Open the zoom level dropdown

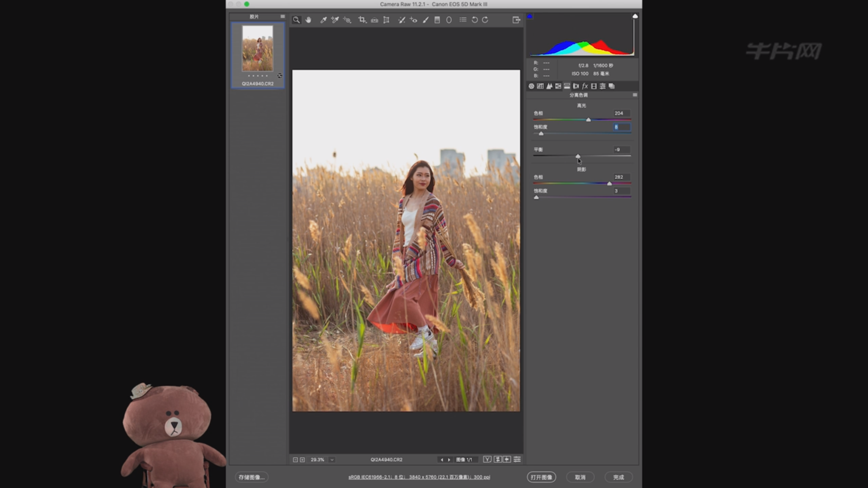click(332, 460)
